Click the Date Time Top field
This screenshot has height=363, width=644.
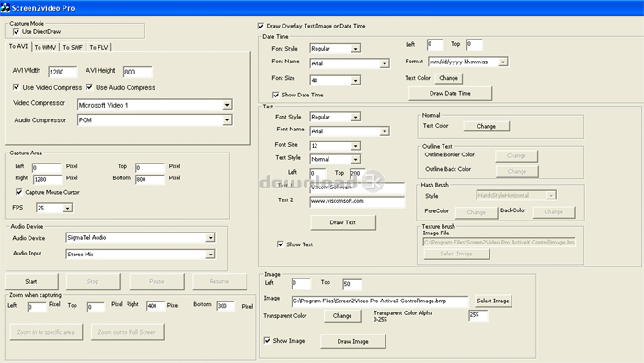[x=475, y=44]
